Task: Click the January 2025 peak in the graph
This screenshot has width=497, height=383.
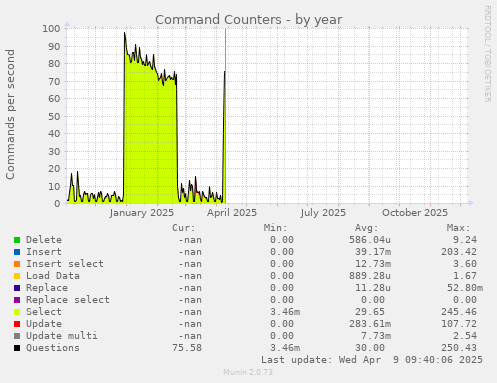Action: (x=125, y=33)
